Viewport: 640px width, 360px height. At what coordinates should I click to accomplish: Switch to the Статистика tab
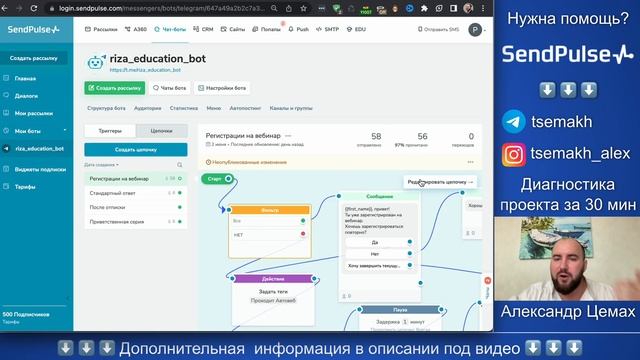[184, 108]
